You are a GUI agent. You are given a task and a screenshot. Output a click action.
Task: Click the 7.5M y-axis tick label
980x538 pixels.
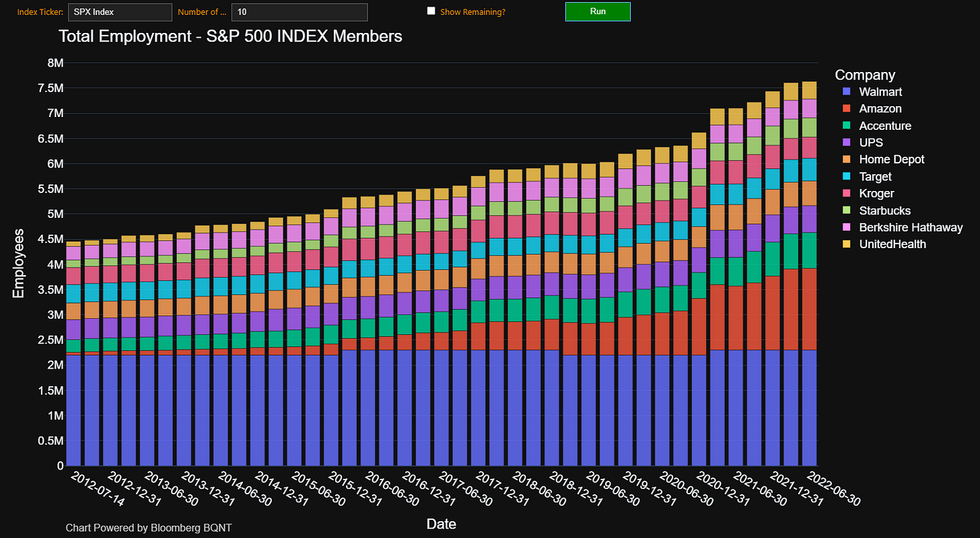tap(50, 88)
